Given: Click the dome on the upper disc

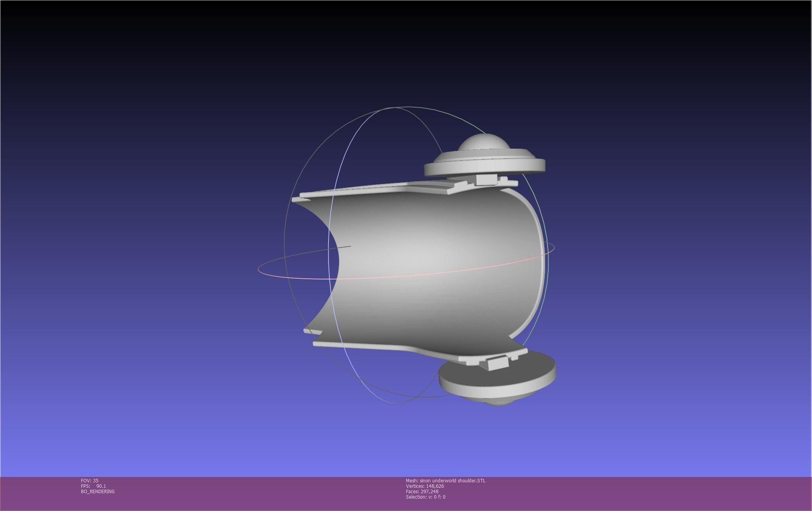Looking at the screenshot, I should 484,142.
